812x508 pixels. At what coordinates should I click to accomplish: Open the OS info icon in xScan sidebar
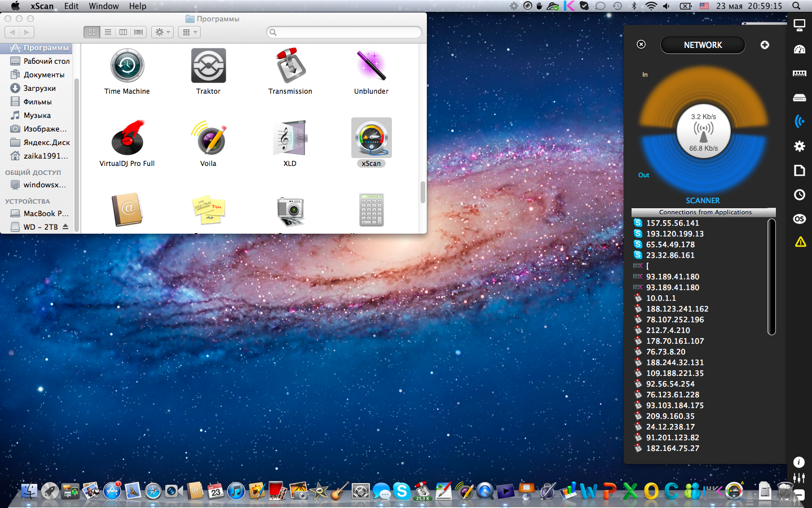coord(799,219)
